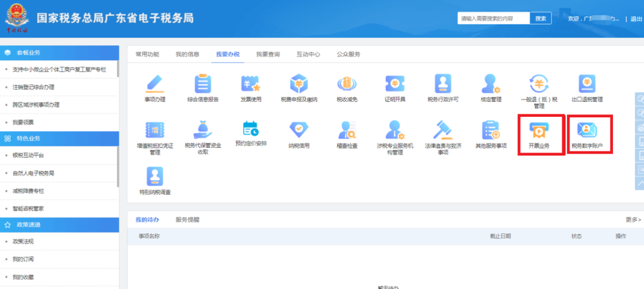Switch to the 我要查询 tab
The image size is (644, 289).
pyautogui.click(x=268, y=54)
